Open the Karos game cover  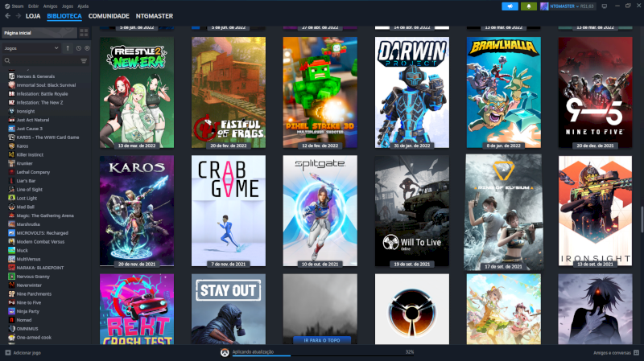click(x=137, y=211)
